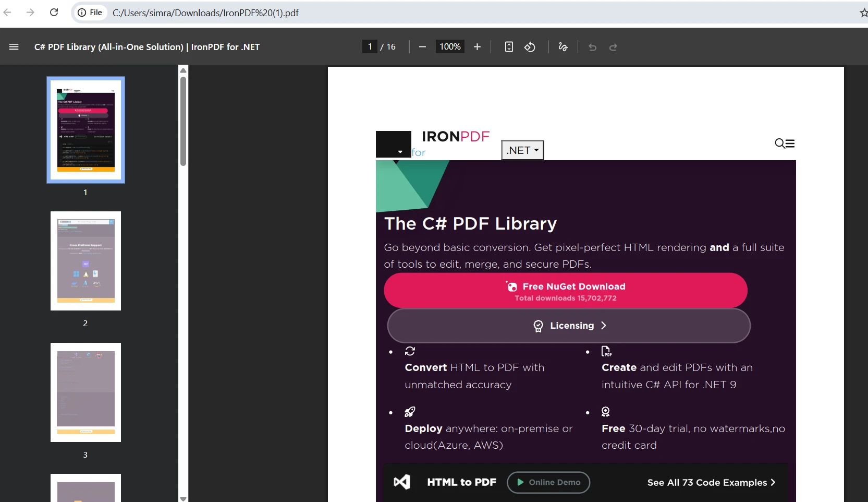Zoom in on the PDF
The height and width of the screenshot is (502, 868).
[478, 47]
